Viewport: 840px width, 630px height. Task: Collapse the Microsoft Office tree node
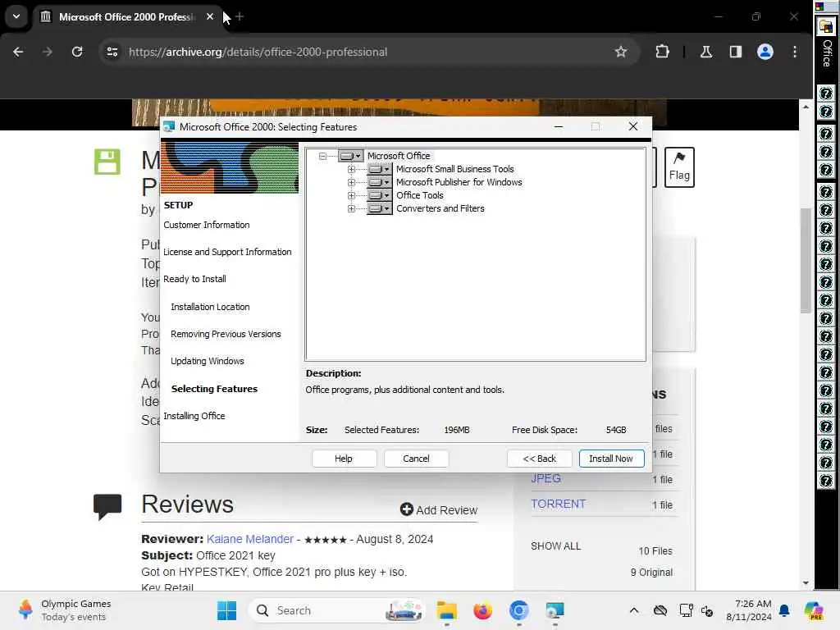click(x=322, y=156)
